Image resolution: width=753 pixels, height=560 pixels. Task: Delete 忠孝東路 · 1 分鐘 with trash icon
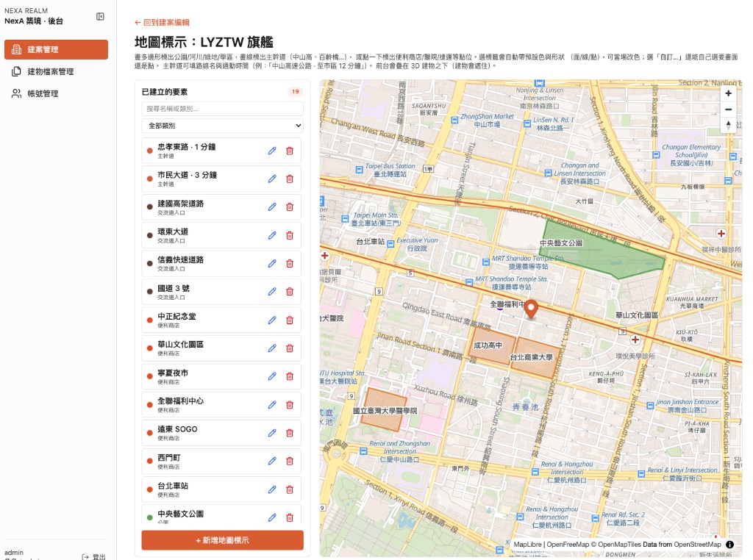[290, 151]
